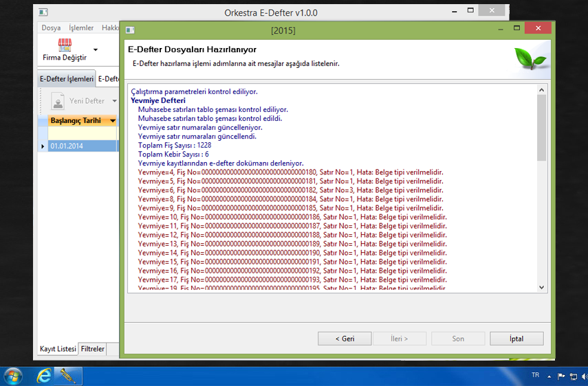Open the İşlemler menu
The image size is (588, 386).
pos(81,28)
